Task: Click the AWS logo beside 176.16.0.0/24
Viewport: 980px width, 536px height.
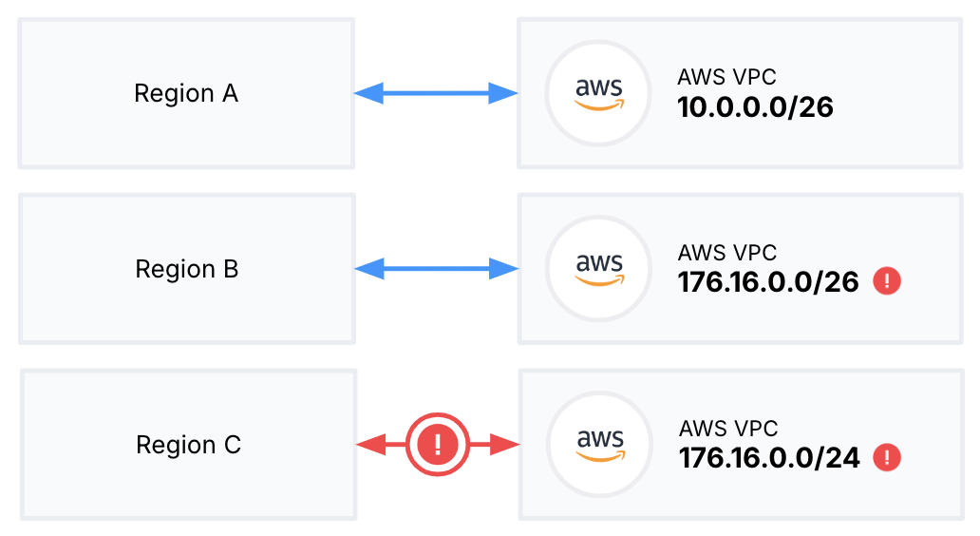Action: [x=600, y=443]
